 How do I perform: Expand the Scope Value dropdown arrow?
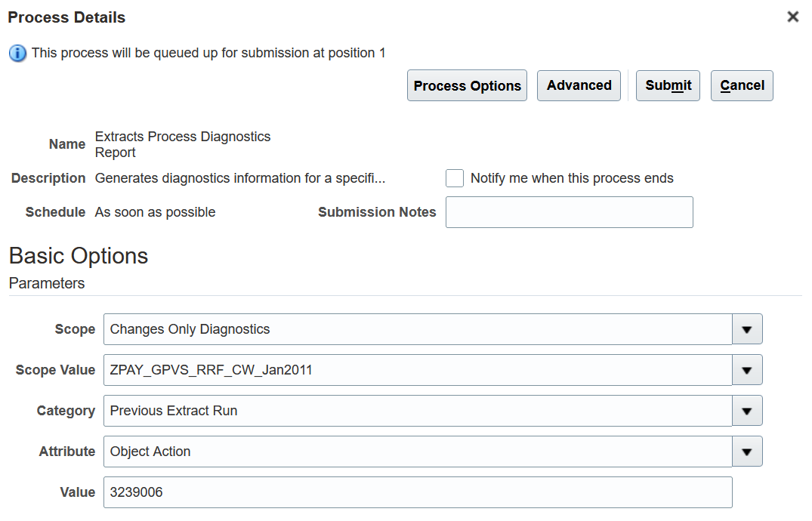(747, 370)
